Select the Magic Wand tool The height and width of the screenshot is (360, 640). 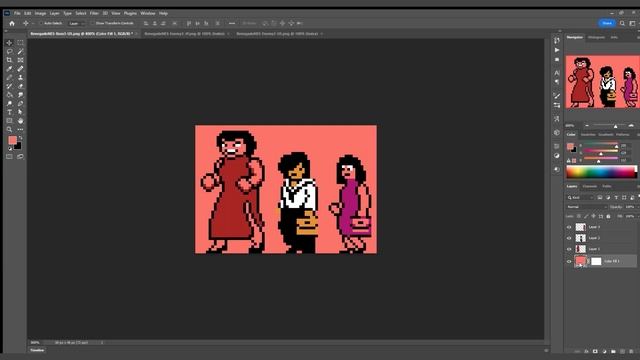20,51
